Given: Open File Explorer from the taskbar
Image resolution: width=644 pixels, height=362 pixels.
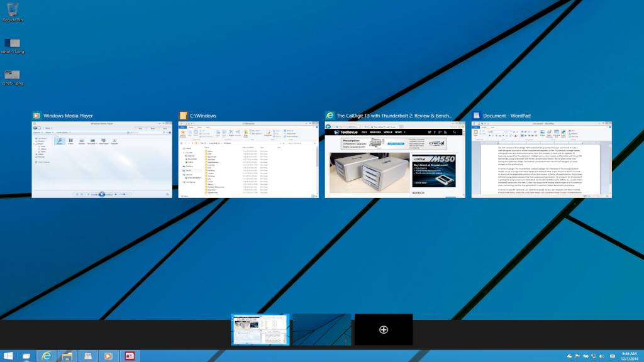Looking at the screenshot, I should click(x=66, y=356).
